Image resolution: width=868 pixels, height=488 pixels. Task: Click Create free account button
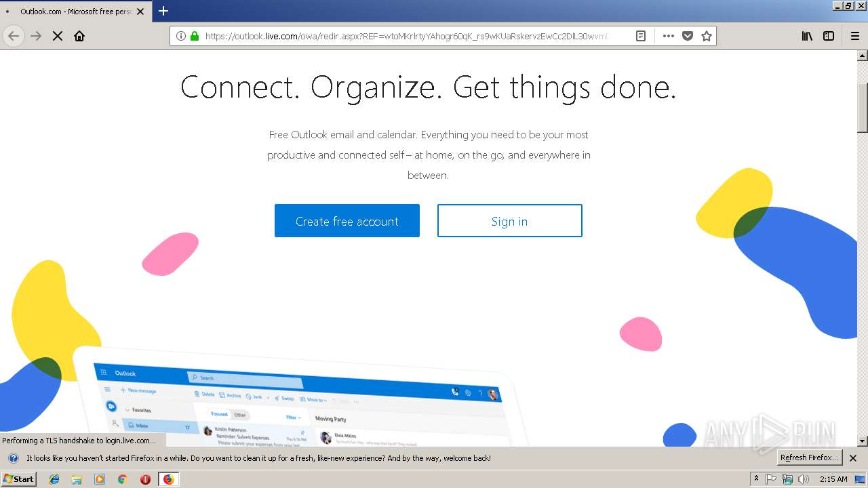point(347,221)
